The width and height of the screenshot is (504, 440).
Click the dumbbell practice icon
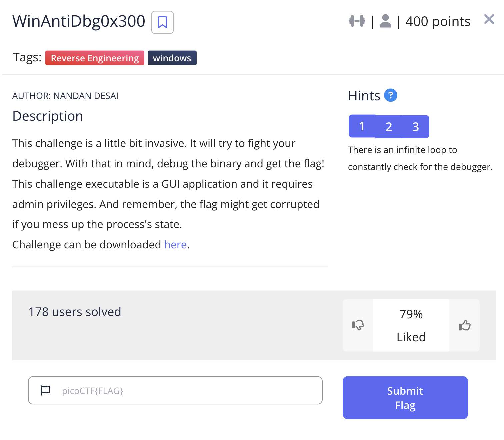coord(357,21)
